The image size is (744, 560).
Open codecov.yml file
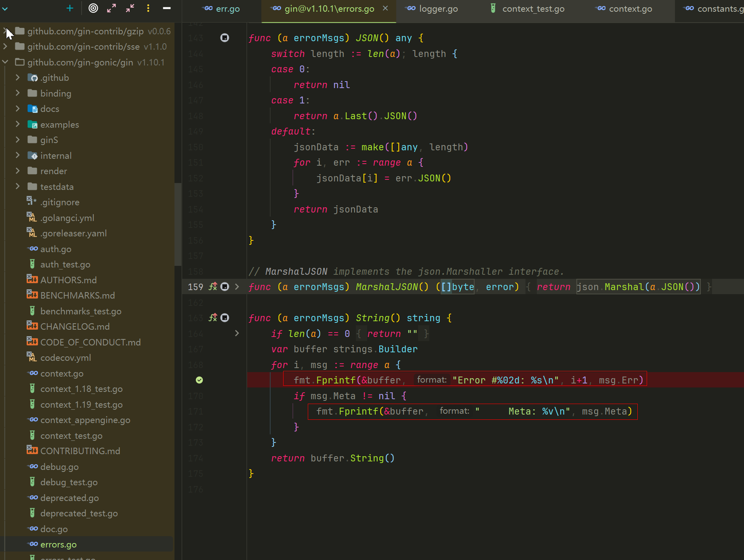coord(65,358)
